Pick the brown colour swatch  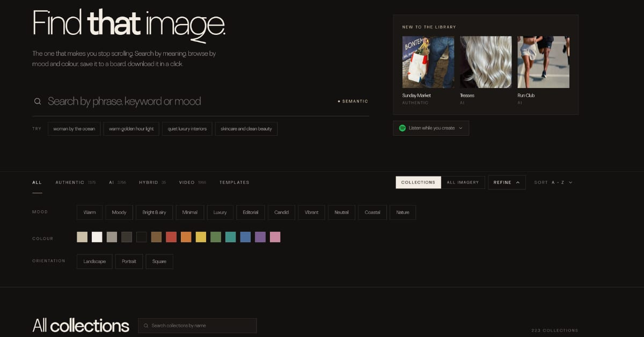(156, 237)
